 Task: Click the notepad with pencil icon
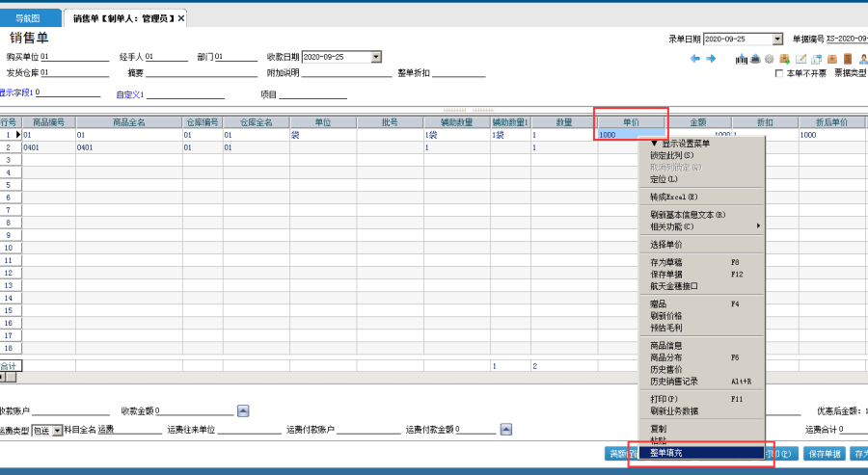point(800,59)
